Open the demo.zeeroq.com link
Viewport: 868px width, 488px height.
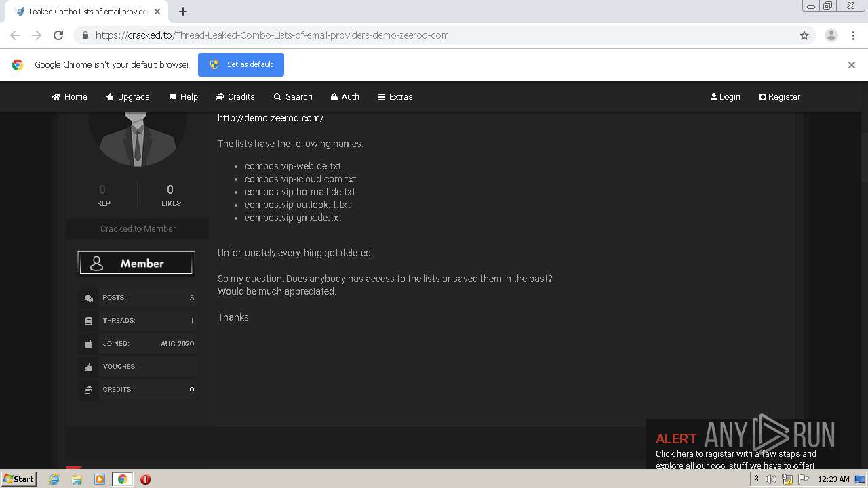271,118
